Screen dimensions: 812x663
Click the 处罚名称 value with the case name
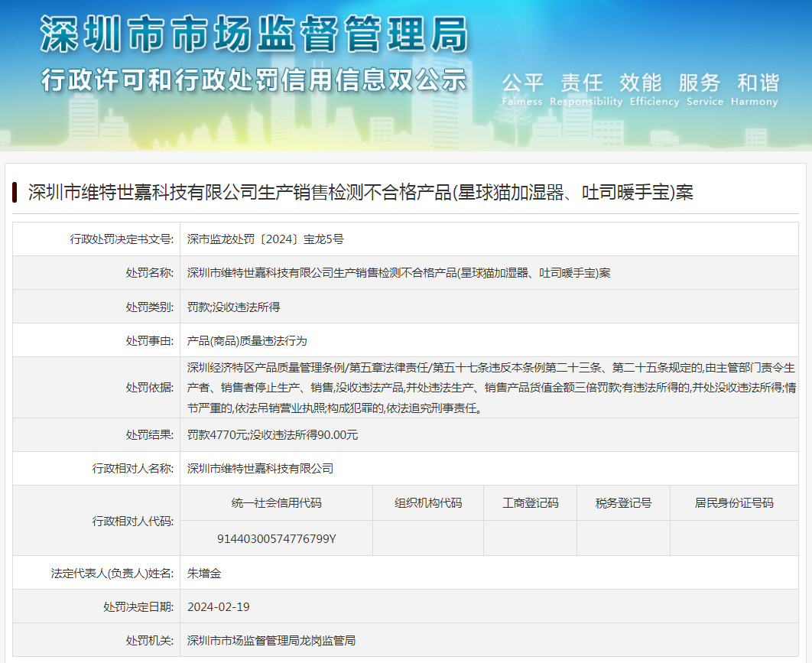(x=399, y=273)
